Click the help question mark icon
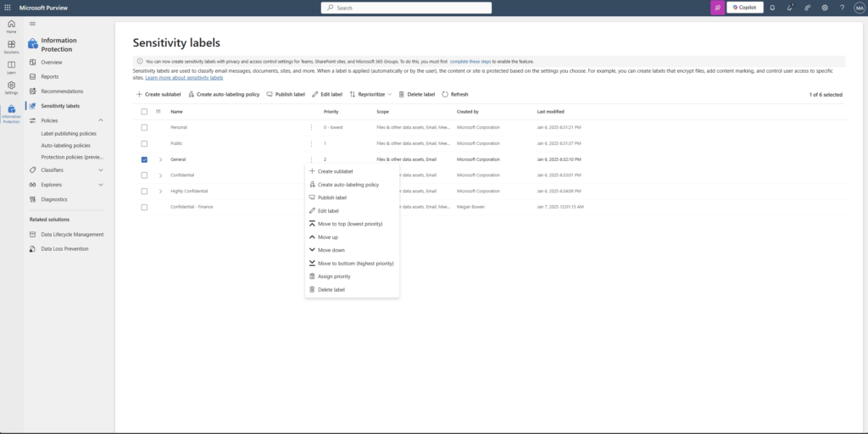This screenshot has height=434, width=868. click(x=842, y=8)
